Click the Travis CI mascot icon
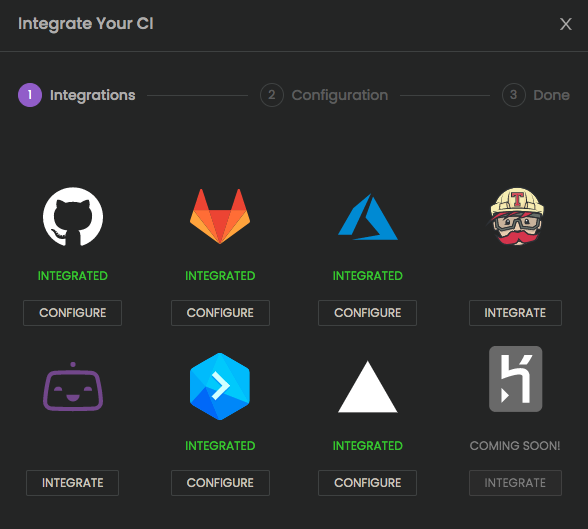 pyautogui.click(x=516, y=216)
